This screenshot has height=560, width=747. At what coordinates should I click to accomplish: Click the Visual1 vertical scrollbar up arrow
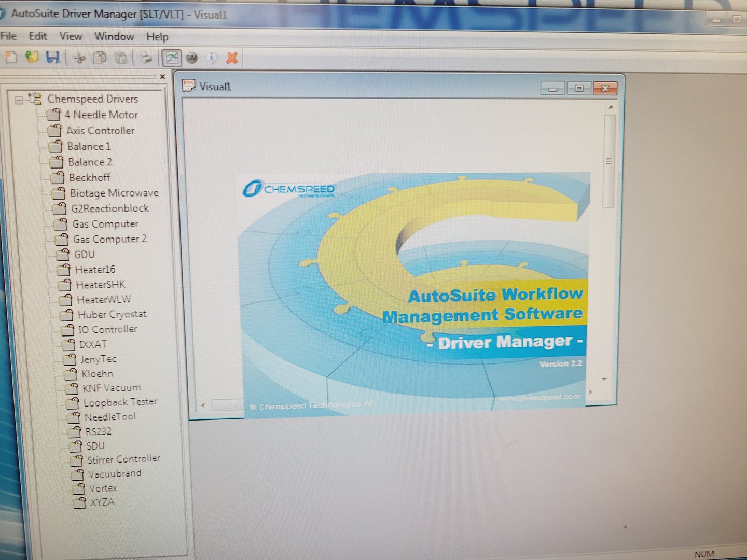(611, 107)
